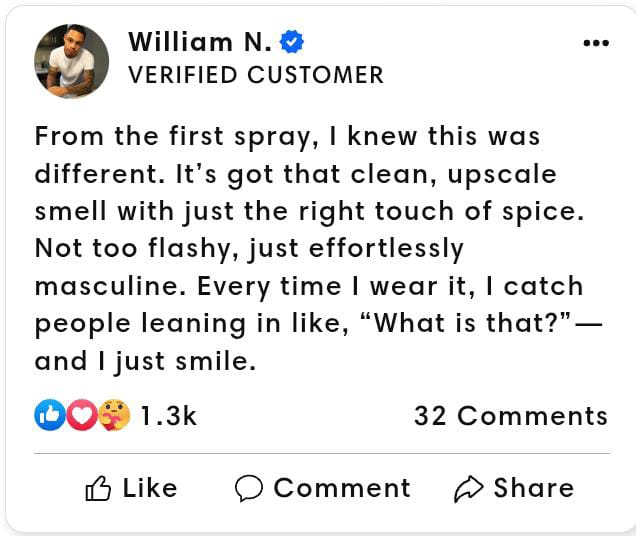Click the speech bubble comment icon

click(x=249, y=488)
